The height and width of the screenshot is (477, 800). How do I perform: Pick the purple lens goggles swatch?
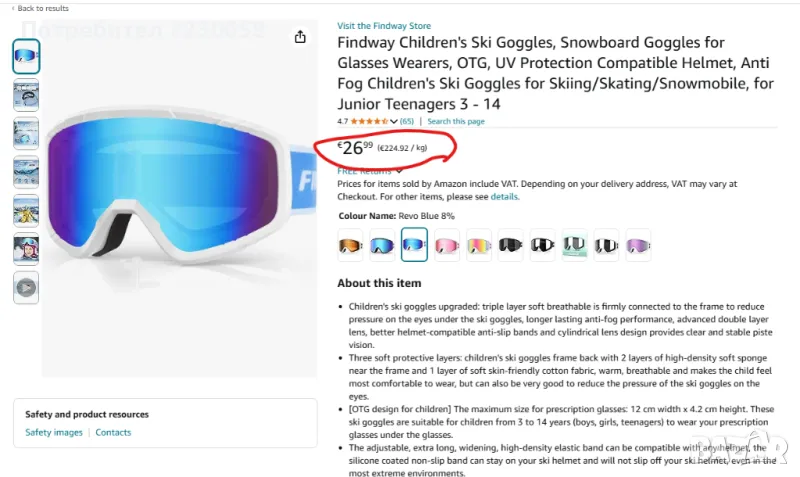point(638,244)
